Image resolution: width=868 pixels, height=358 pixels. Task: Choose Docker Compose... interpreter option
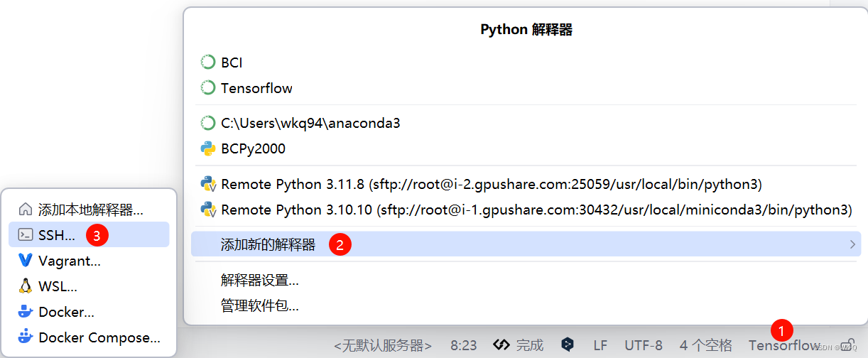click(89, 337)
